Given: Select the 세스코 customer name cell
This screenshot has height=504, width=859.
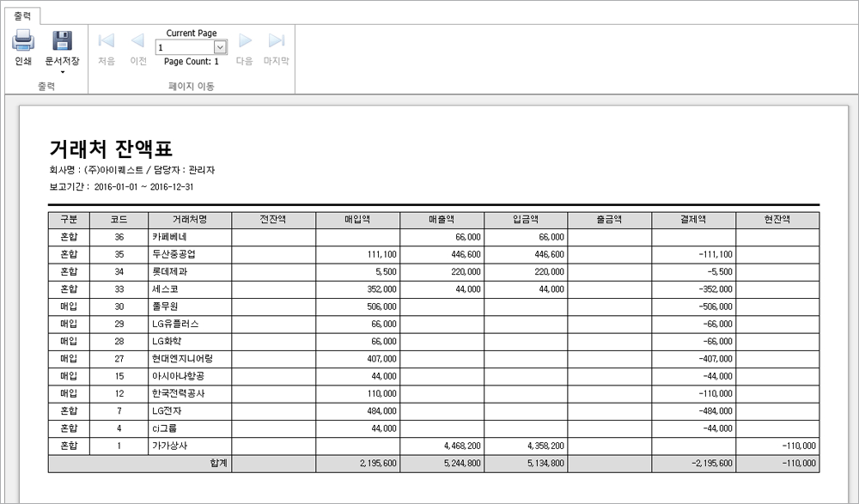Looking at the screenshot, I should [190, 289].
